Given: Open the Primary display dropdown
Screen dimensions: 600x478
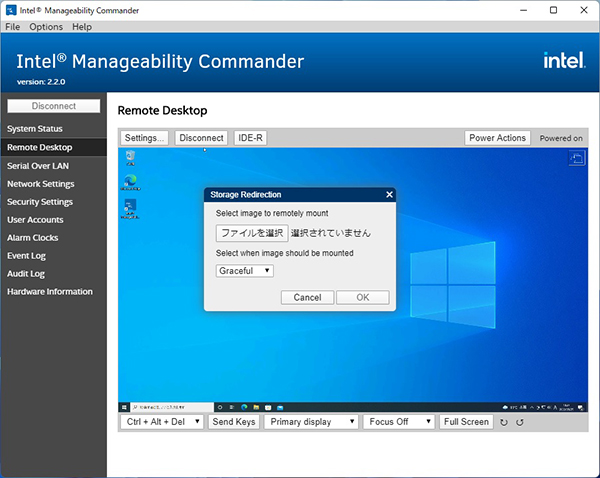Looking at the screenshot, I should tap(312, 422).
